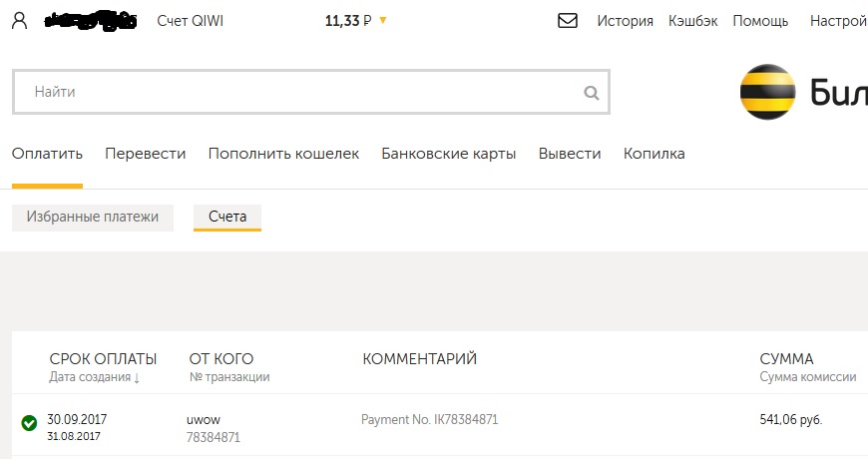Click the magnifier search icon
868x459 pixels.
click(x=592, y=93)
